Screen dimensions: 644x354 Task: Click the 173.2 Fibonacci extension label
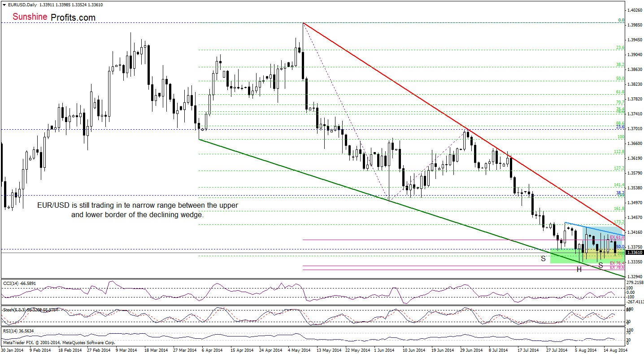[x=619, y=222]
